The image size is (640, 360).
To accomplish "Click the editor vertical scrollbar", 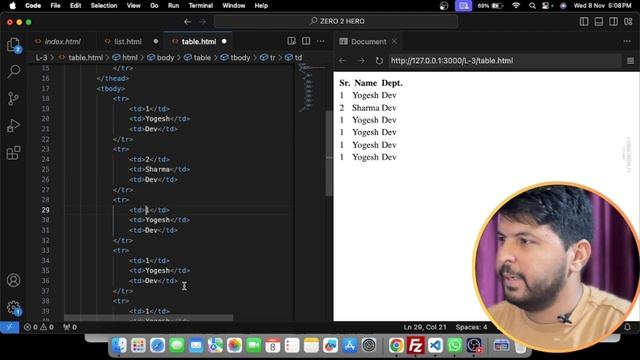I will pyautogui.click(x=329, y=153).
